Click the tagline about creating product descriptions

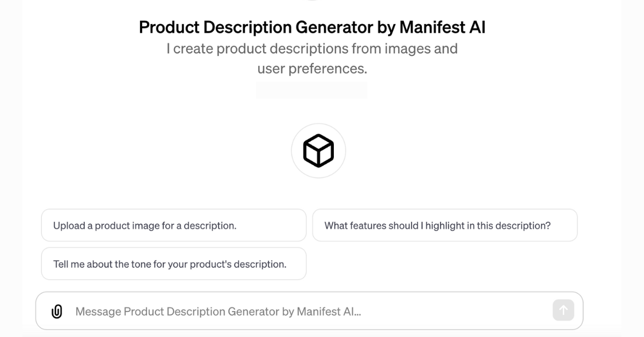pos(312,58)
